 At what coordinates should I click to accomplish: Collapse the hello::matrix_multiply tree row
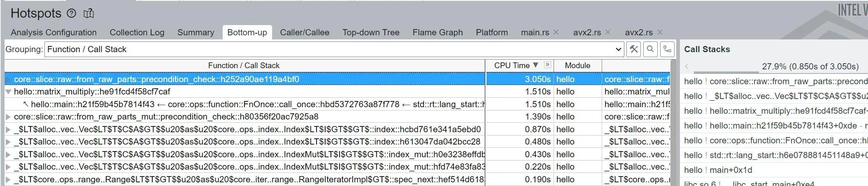click(8, 92)
